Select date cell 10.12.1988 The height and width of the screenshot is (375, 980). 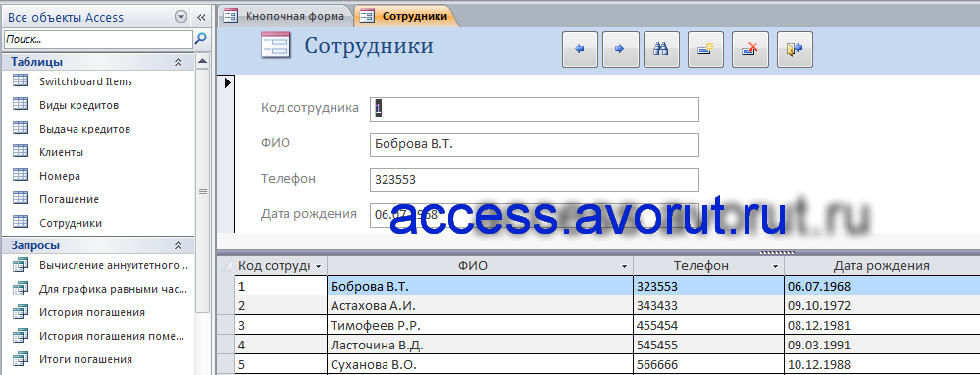[x=882, y=365]
